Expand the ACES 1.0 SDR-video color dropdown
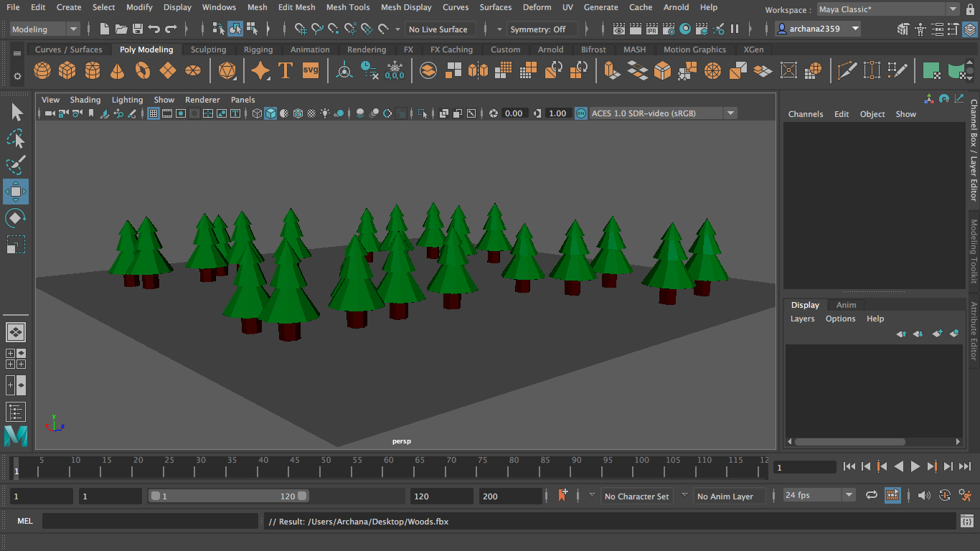 (x=730, y=113)
